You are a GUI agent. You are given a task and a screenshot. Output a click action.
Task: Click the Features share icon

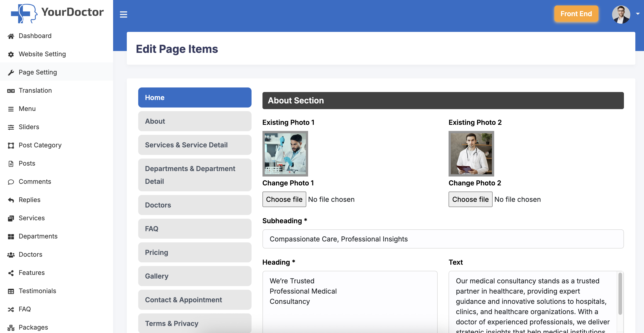pyautogui.click(x=11, y=273)
